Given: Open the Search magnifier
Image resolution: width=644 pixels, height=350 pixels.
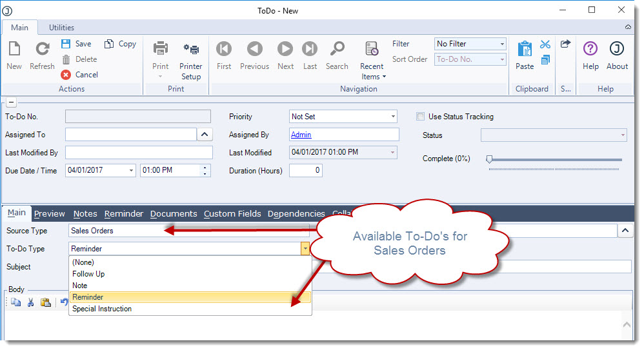Looking at the screenshot, I should 337,49.
